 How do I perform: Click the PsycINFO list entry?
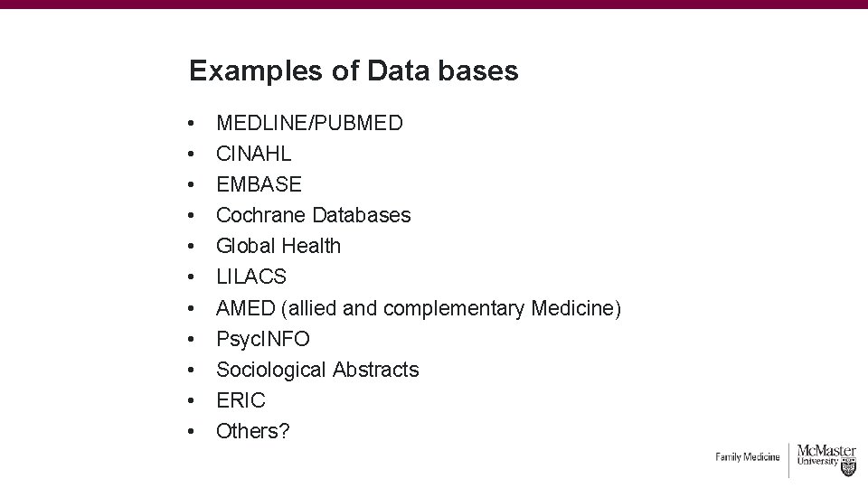click(x=262, y=340)
